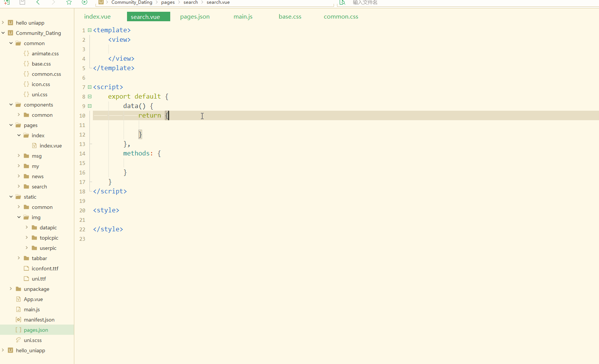Collapse the index folder
This screenshot has height=364, width=599.
pyautogui.click(x=19, y=135)
